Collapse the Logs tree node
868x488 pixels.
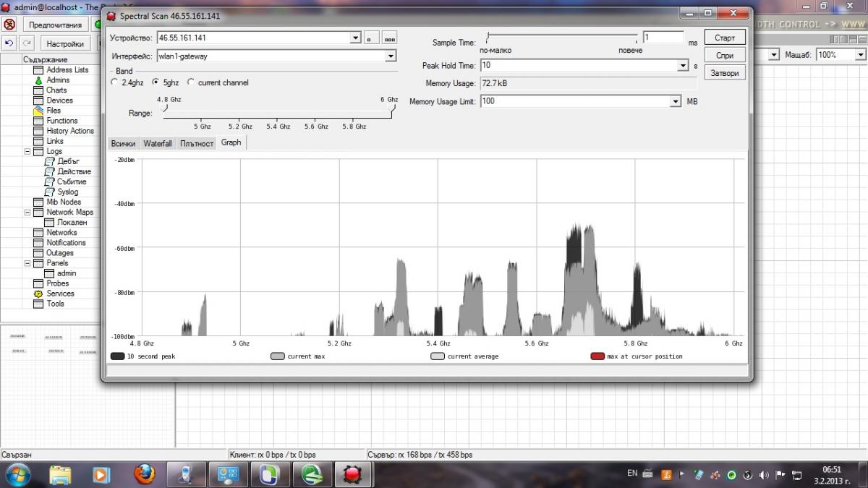tap(28, 152)
